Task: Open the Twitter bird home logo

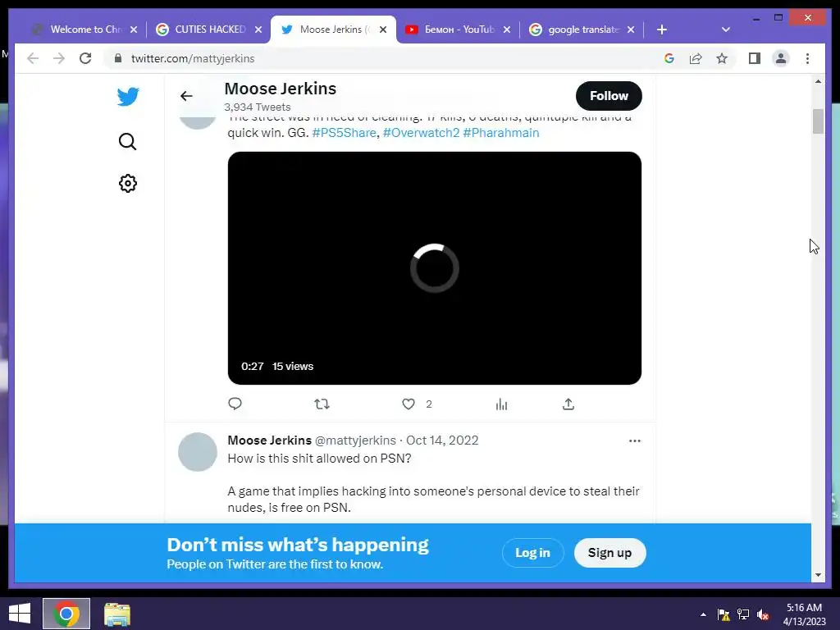Action: click(x=128, y=97)
